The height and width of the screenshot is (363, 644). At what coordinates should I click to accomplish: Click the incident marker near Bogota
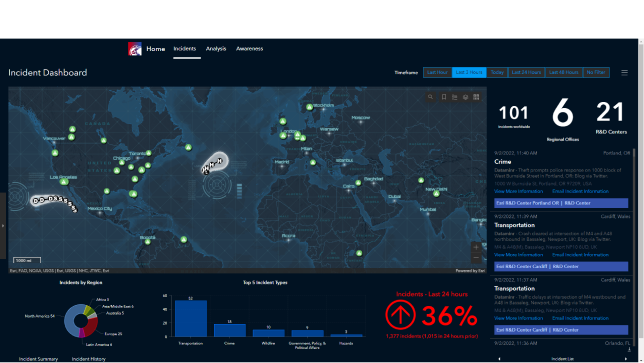pos(148,241)
